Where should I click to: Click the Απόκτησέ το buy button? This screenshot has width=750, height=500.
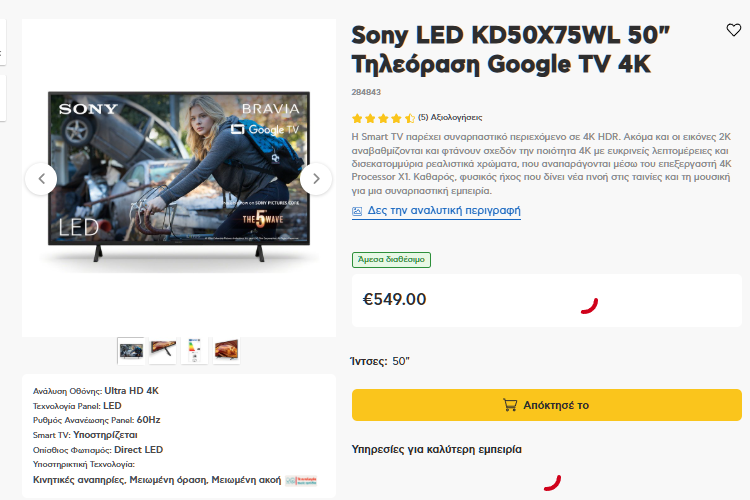point(547,405)
